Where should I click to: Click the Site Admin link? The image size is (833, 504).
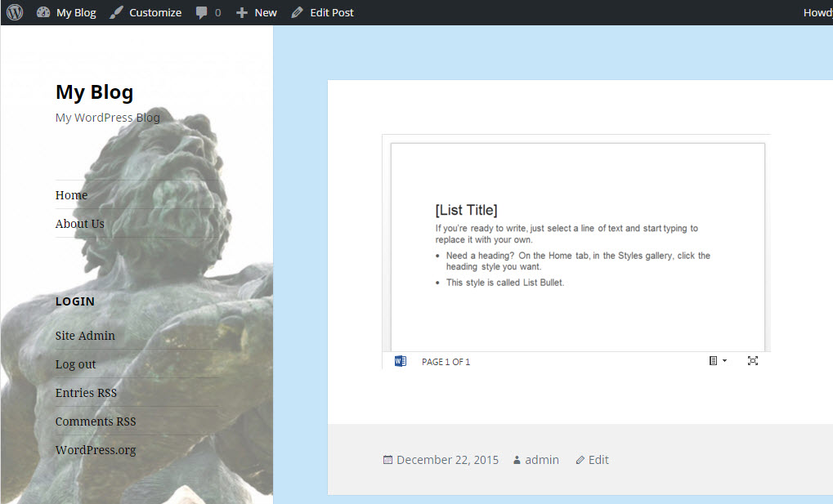85,336
